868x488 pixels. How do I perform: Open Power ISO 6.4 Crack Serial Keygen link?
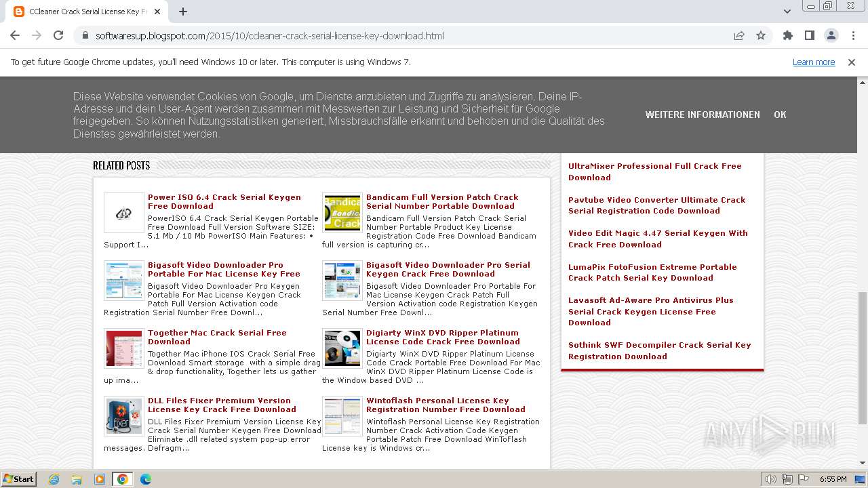pyautogui.click(x=224, y=201)
